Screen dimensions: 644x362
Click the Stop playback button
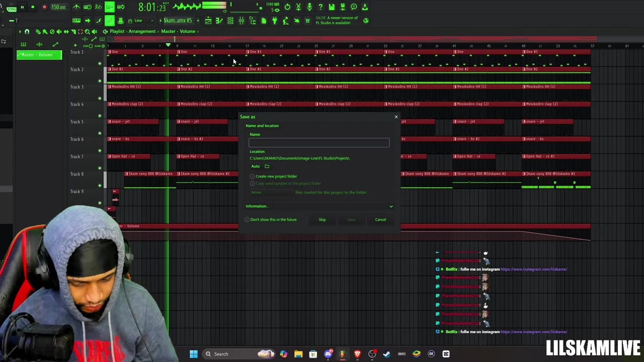coord(32,7)
